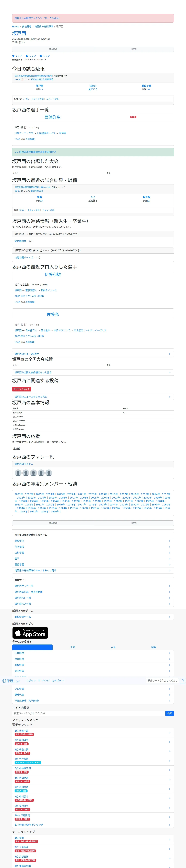Click the last fan avatar in fan list
The image size is (186, 868).
49,473
